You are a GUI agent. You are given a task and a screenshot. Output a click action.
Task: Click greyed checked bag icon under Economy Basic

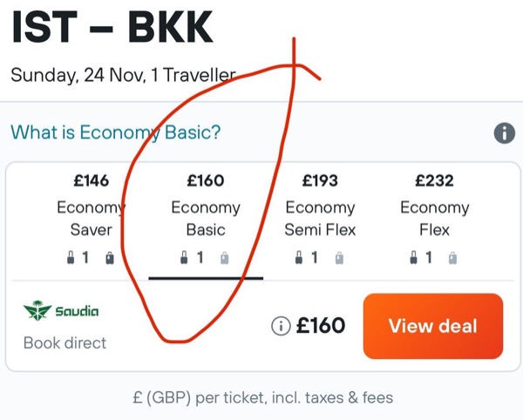click(225, 258)
